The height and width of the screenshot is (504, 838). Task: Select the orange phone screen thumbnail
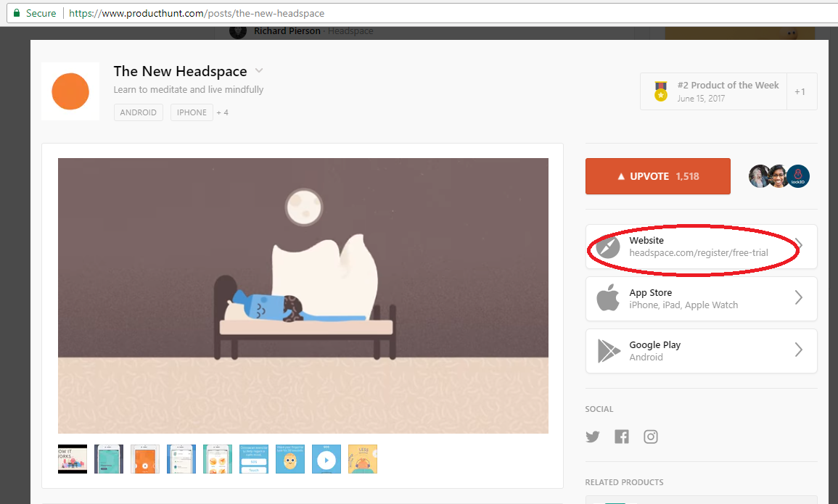pyautogui.click(x=145, y=459)
